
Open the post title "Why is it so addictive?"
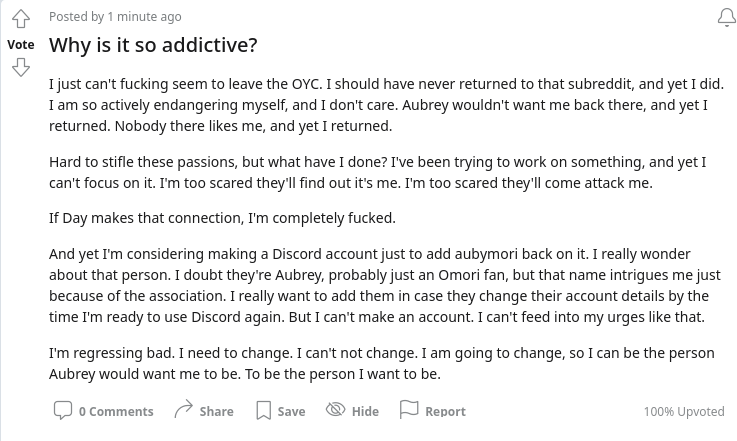[x=153, y=45]
